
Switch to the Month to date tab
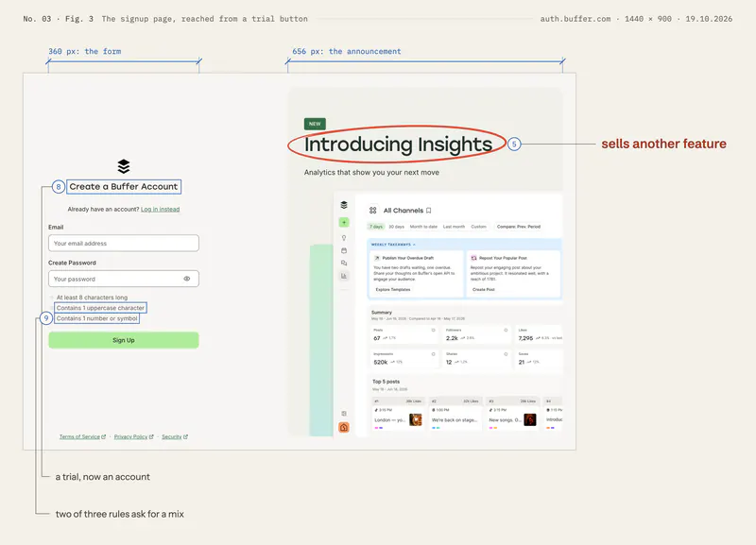[x=423, y=227]
